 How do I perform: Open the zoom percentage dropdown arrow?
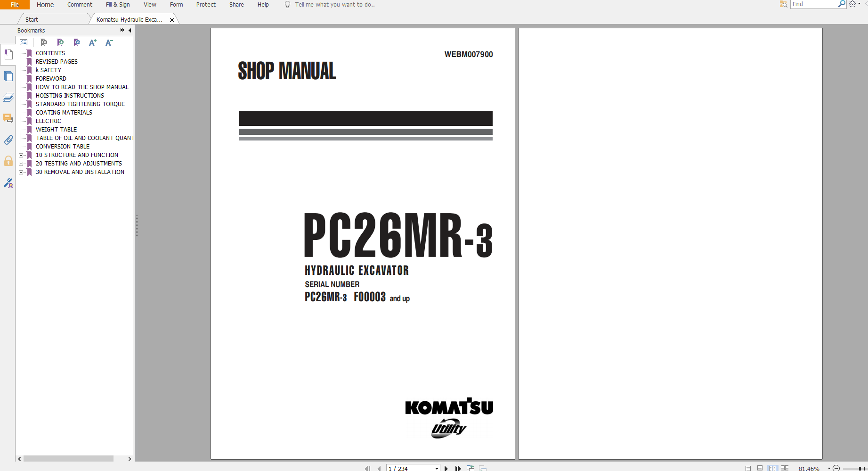(829, 468)
